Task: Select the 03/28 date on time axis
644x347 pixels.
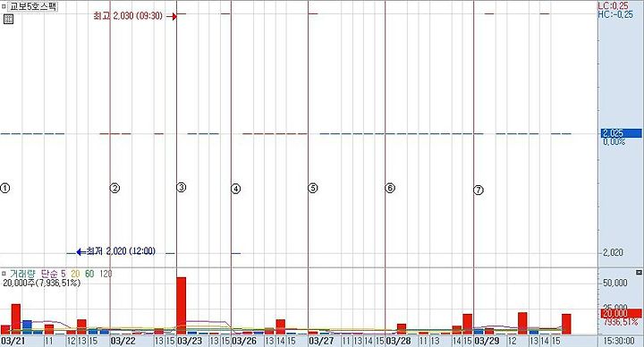Action: tap(398, 342)
